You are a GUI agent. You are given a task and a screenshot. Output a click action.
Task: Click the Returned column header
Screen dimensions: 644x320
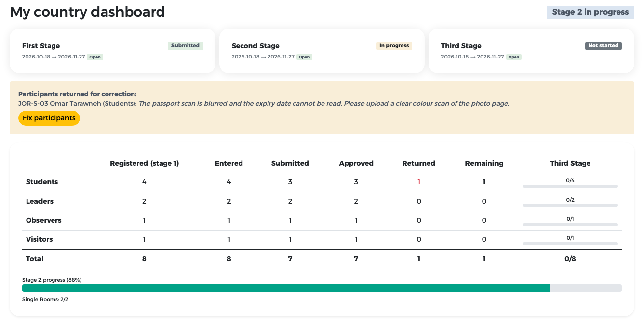pyautogui.click(x=419, y=163)
